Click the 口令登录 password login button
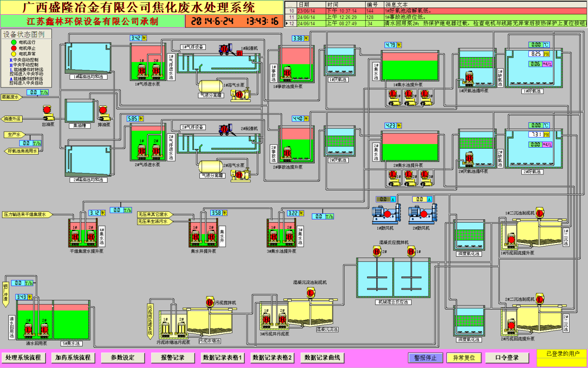The width and height of the screenshot is (588, 368). click(507, 357)
